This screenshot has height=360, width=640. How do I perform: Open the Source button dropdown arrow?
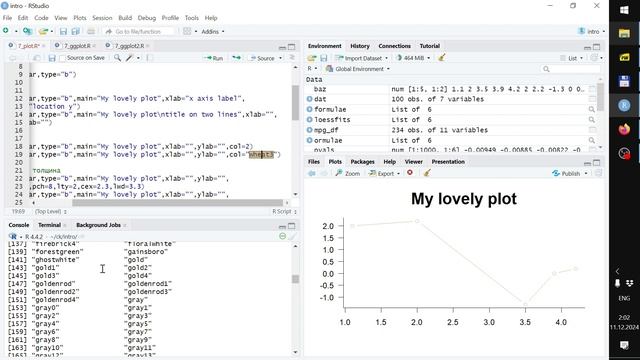click(280, 58)
